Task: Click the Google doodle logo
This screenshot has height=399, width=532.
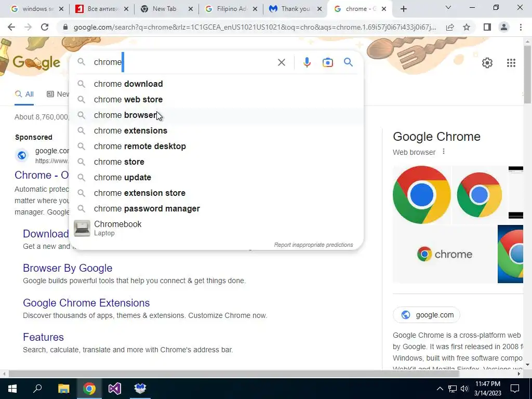Action: [x=36, y=62]
